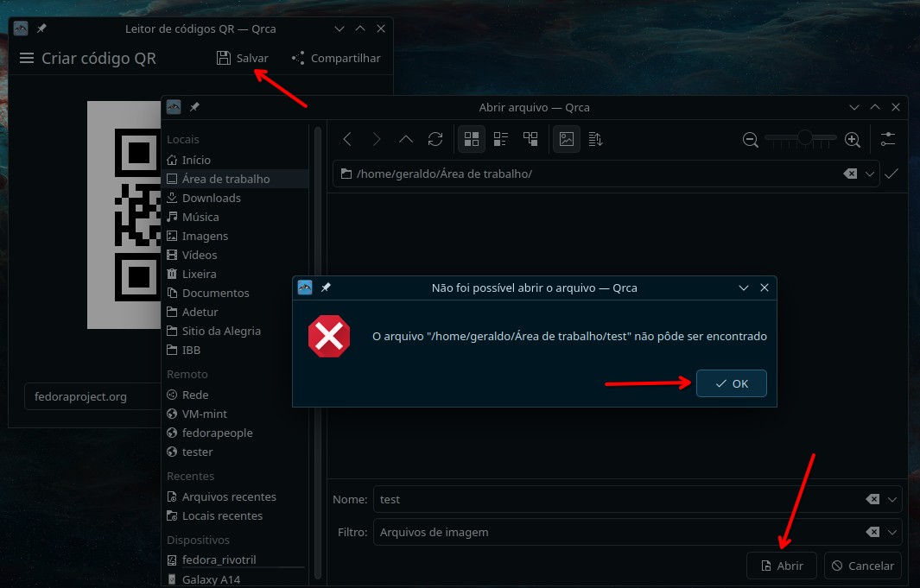Open file dialog options settings
920x588 pixels.
(888, 139)
